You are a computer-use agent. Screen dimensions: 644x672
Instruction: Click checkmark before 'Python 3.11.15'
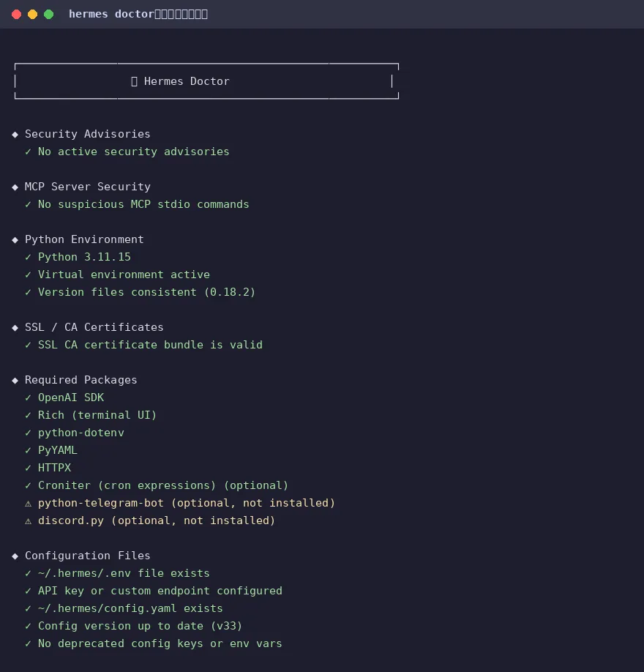point(28,257)
